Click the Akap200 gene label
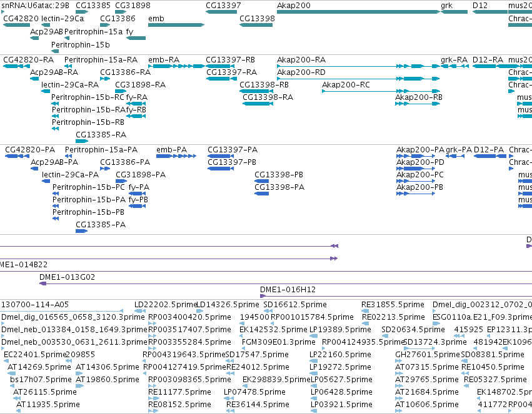532x414 pixels. tap(293, 6)
